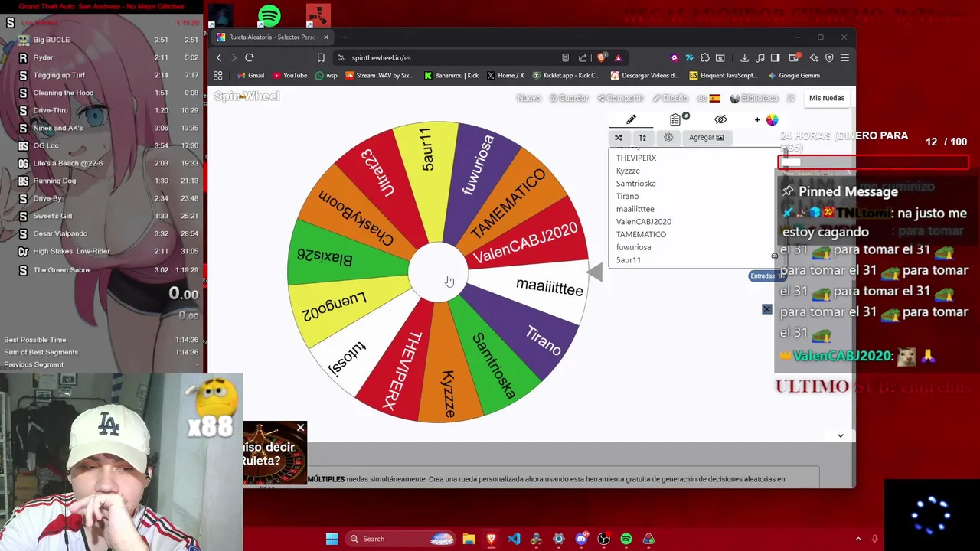Open Brave Shields lion icon
The image size is (980, 551).
(x=602, y=57)
